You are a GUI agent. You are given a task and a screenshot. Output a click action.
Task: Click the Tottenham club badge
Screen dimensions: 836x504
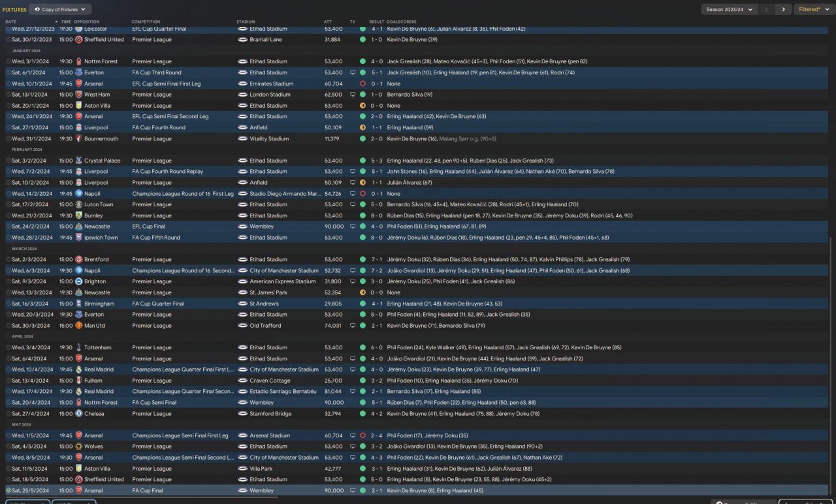coord(78,347)
